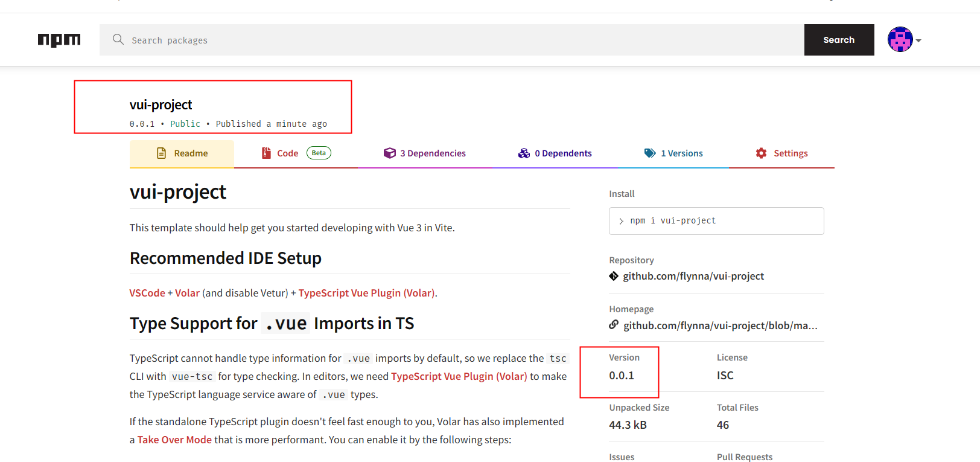The image size is (980, 462).
Task: Open the Code tab
Action: coord(296,153)
